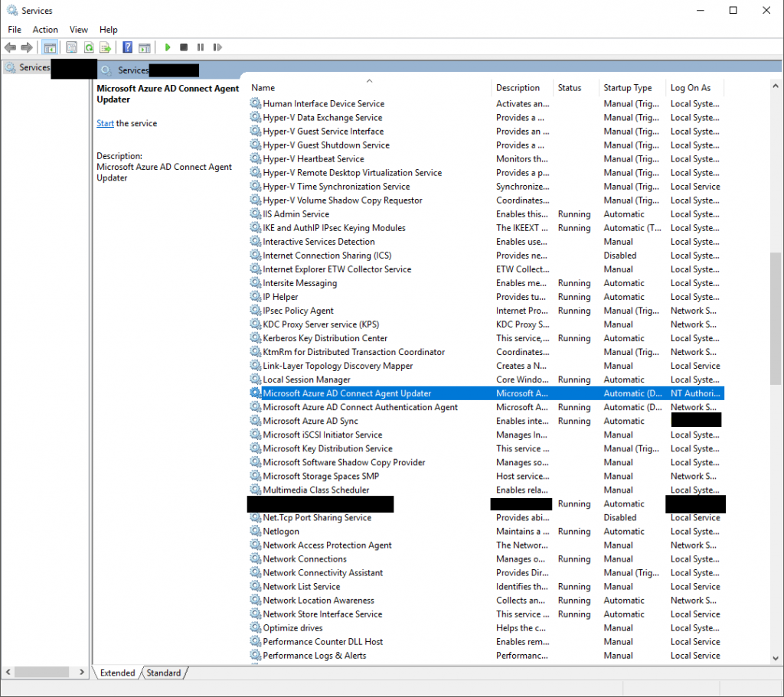The image size is (784, 697).
Task: Go back with the Back arrow toolbar icon
Action: [10, 47]
